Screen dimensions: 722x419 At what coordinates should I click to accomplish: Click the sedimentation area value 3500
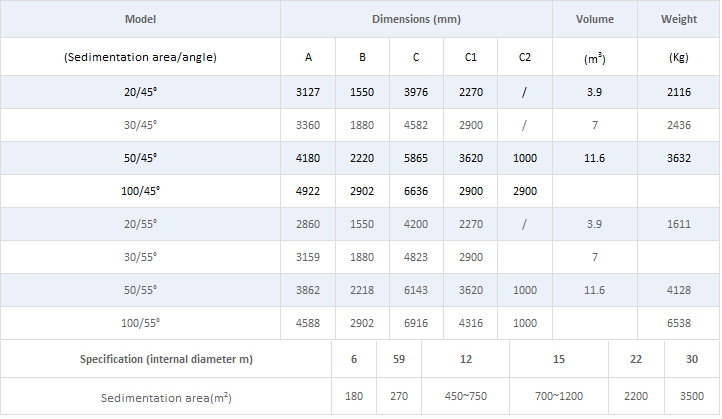point(692,397)
